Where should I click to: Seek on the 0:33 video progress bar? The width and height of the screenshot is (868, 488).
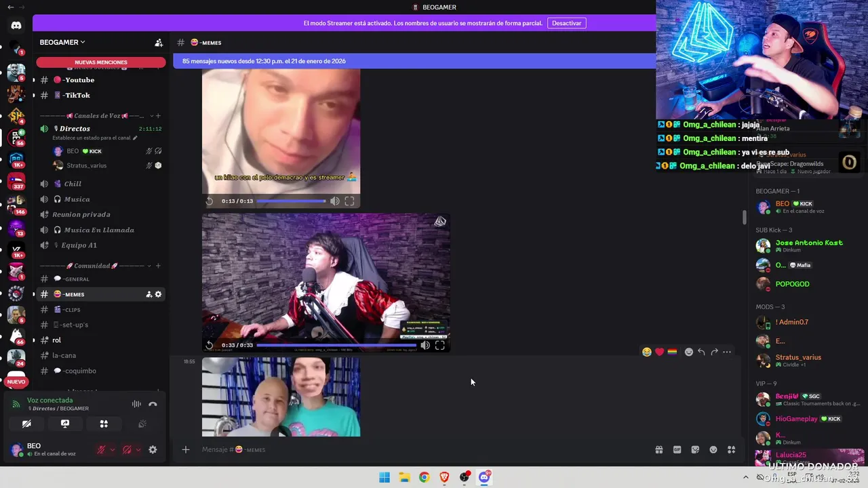[x=336, y=345]
